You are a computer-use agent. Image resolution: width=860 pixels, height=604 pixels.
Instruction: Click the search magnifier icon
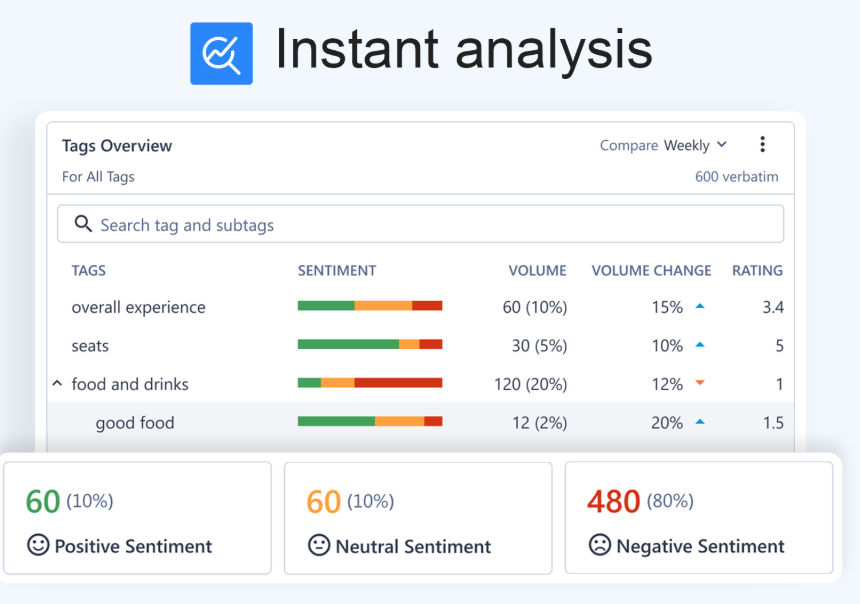tap(84, 223)
